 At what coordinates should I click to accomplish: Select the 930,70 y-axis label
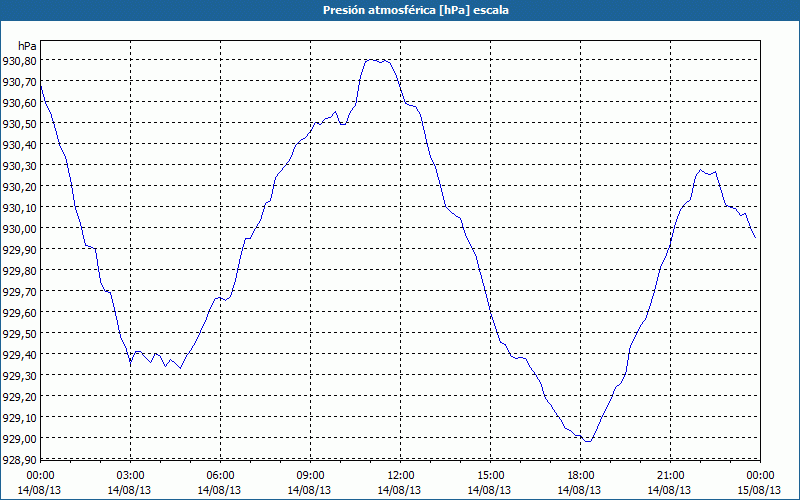pyautogui.click(x=19, y=82)
